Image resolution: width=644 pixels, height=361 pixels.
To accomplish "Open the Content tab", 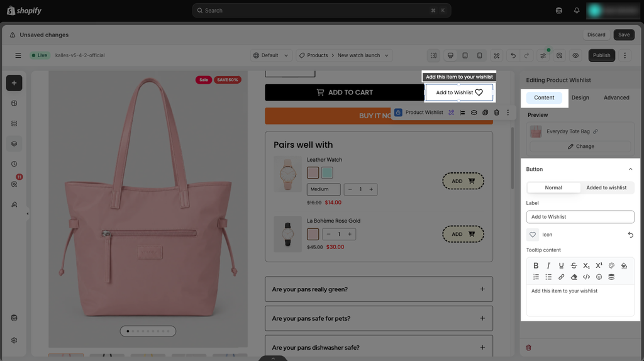I will click(544, 97).
